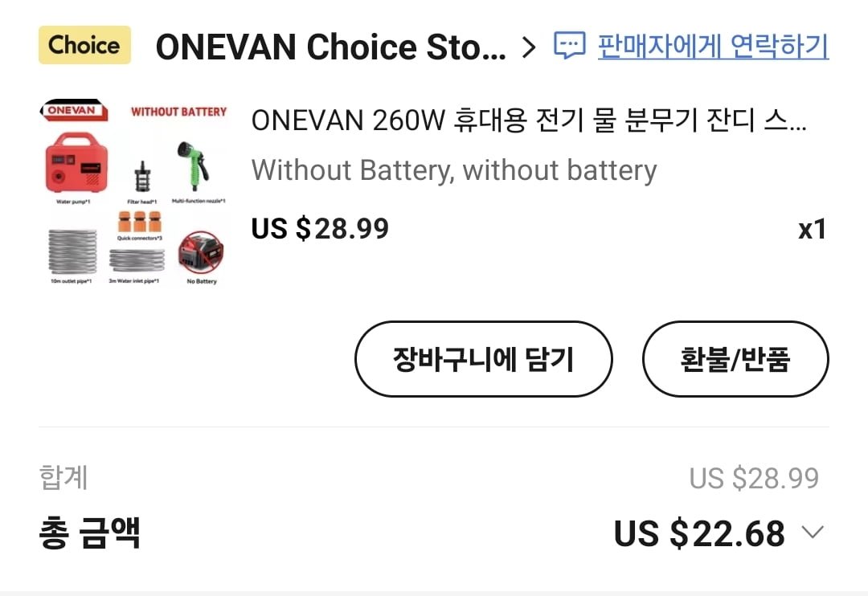Click the ONEVAN logo in the product image
Viewport: 868px width, 596px height.
pos(73,110)
